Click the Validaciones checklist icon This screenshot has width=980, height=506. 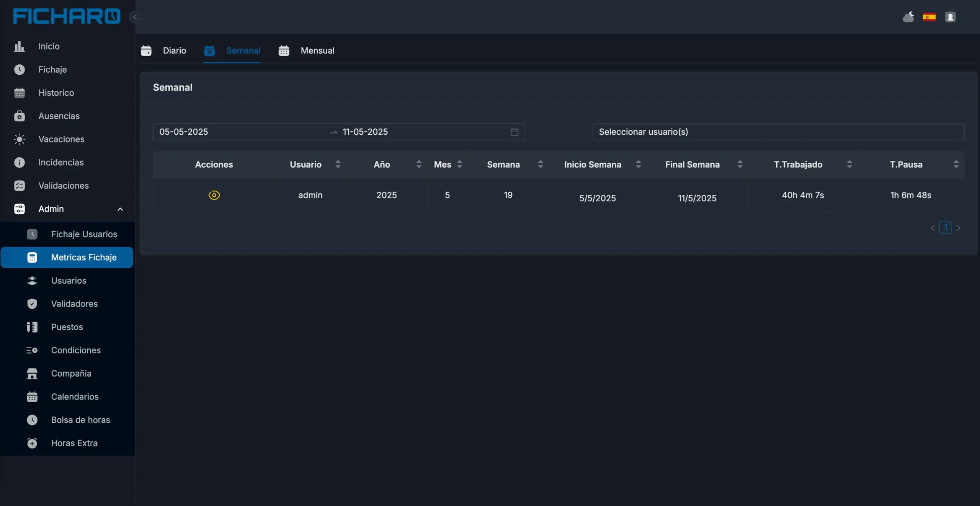pyautogui.click(x=19, y=186)
